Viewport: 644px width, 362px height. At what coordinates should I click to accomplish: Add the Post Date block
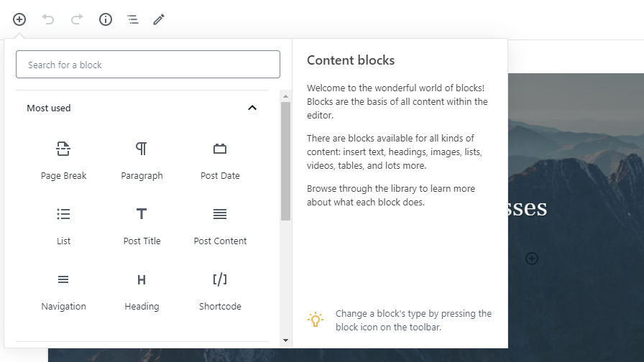click(220, 159)
